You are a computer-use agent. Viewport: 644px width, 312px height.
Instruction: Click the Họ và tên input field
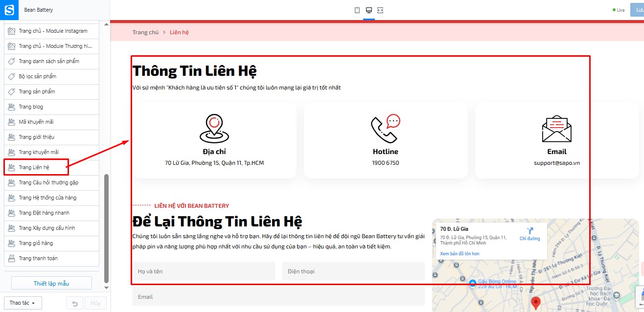204,271
